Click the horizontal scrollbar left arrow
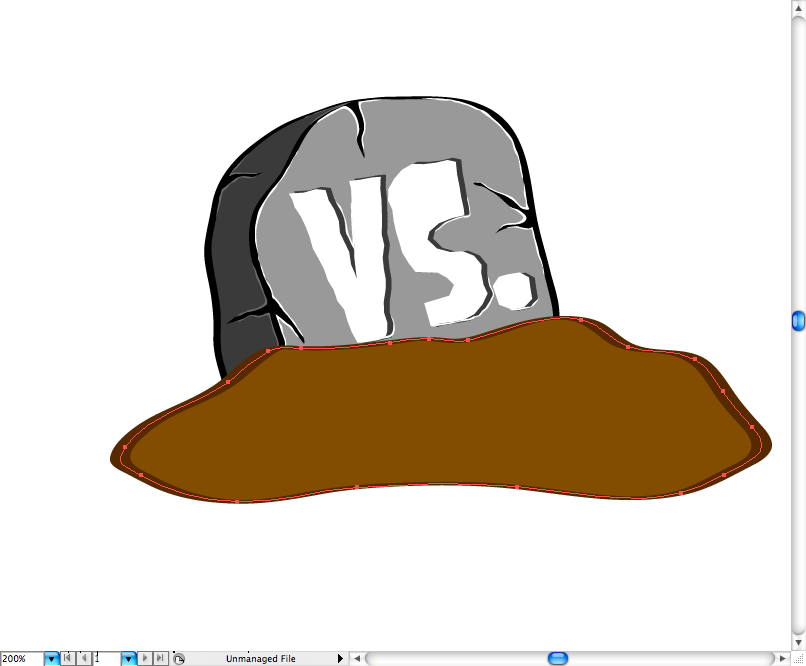Image resolution: width=806 pixels, height=666 pixels. (357, 658)
